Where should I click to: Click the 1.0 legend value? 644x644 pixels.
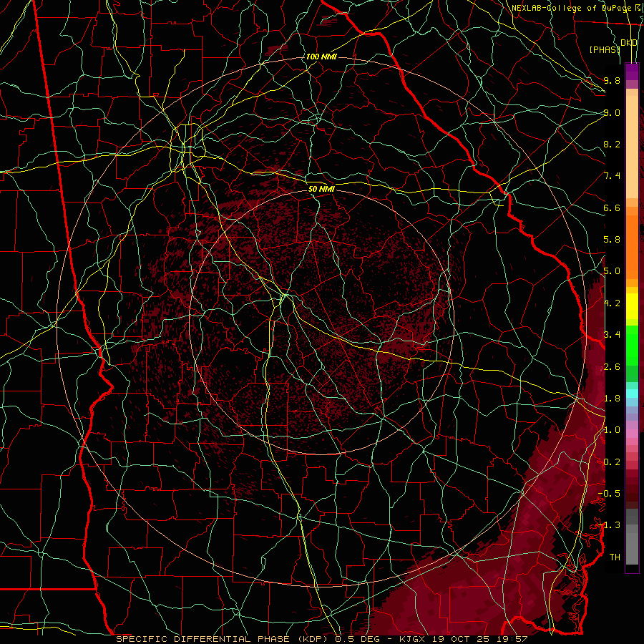(x=612, y=430)
